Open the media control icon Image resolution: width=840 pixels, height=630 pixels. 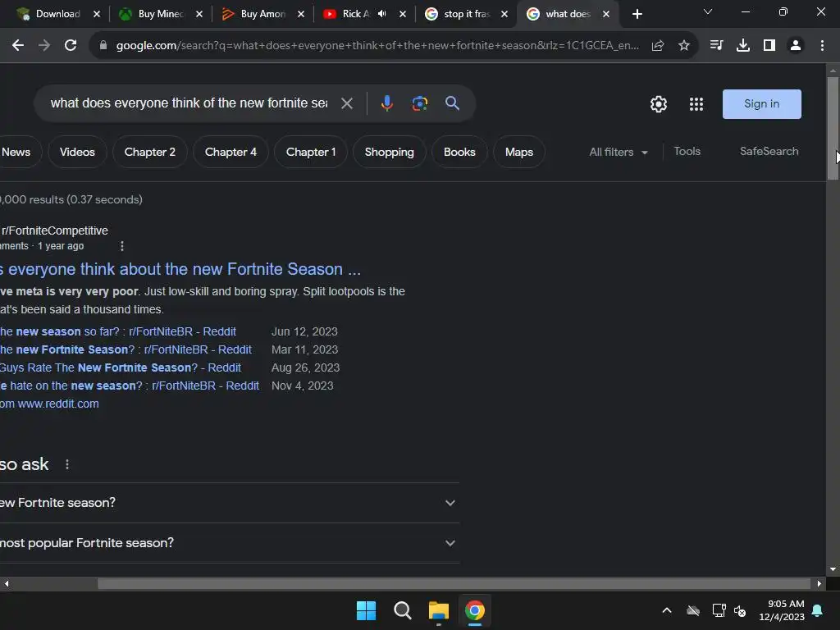716,46
